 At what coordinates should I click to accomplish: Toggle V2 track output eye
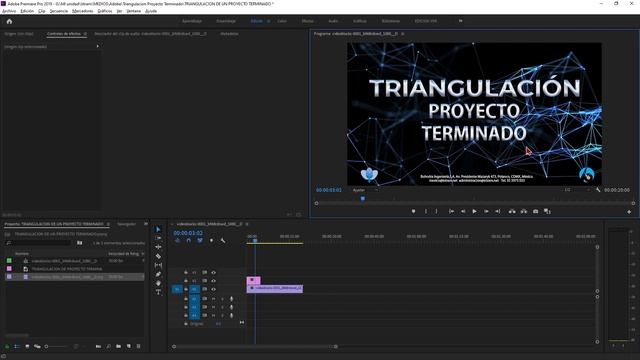click(x=213, y=281)
